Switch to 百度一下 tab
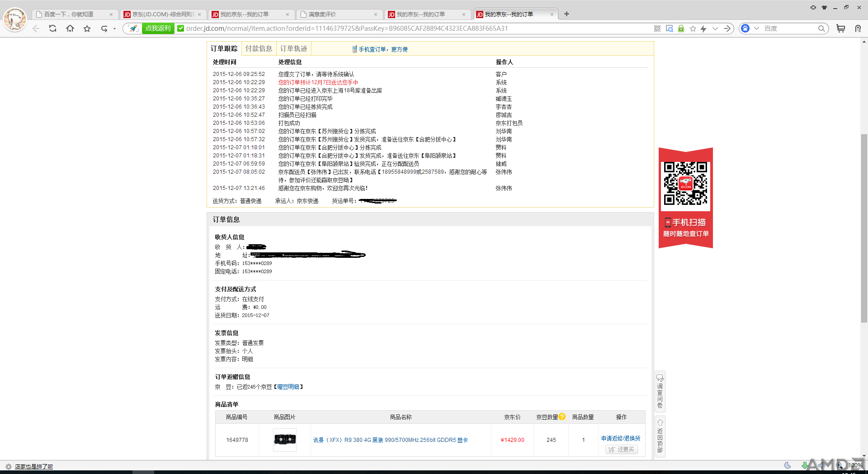 pos(75,14)
